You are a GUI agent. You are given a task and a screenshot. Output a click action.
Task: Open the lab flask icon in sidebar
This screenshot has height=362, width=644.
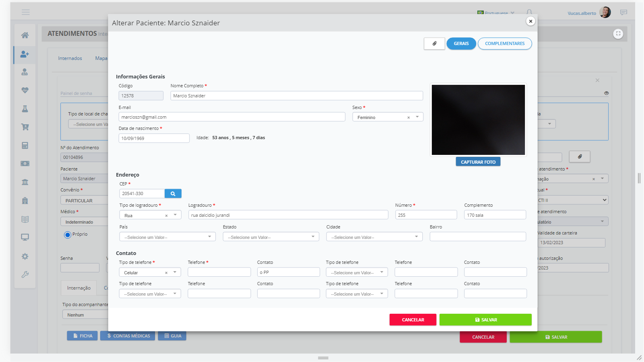point(25,109)
